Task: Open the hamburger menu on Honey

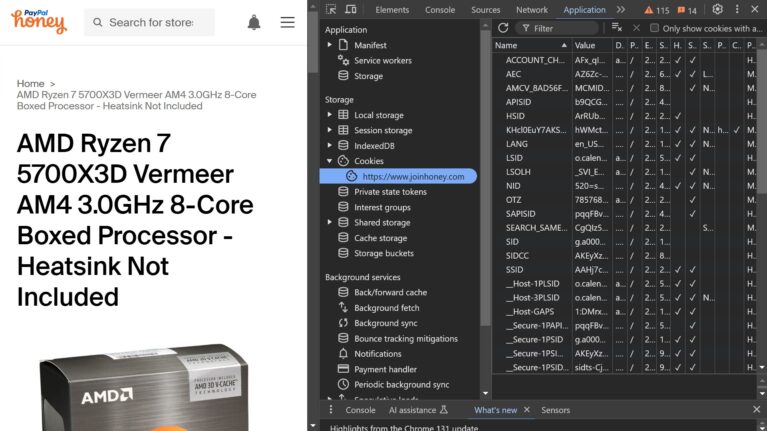Action: pyautogui.click(x=288, y=23)
